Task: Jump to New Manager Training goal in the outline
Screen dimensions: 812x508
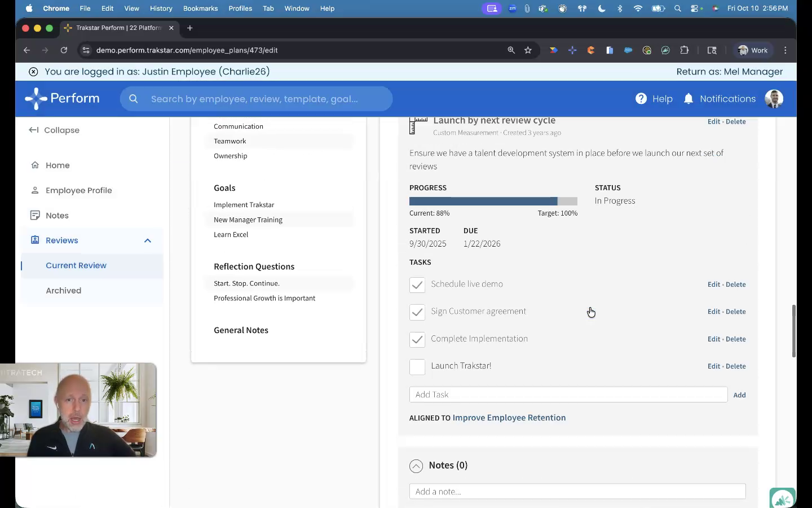Action: click(248, 220)
